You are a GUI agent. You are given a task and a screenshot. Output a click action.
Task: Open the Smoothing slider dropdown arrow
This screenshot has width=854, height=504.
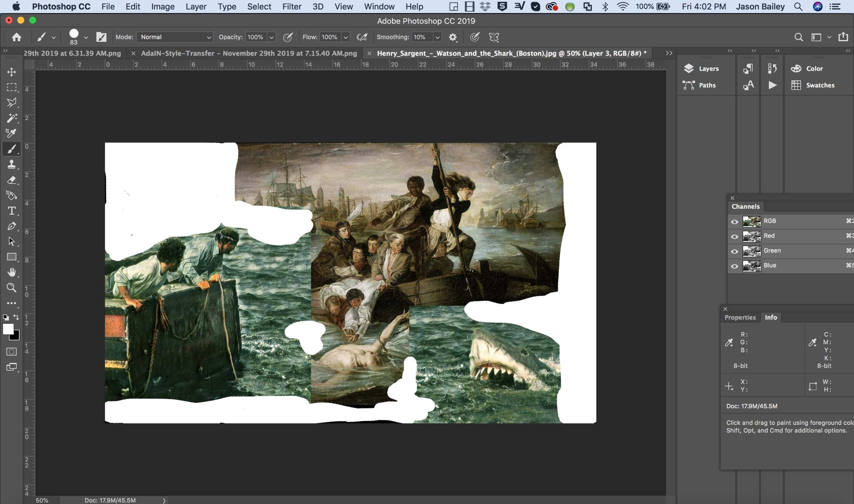[437, 37]
